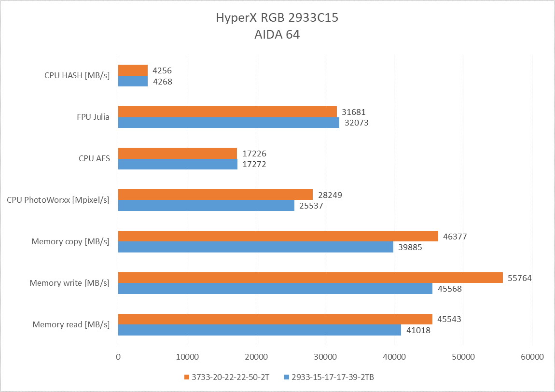The width and height of the screenshot is (555, 392).
Task: Select the orange CPU AES bar
Action: click(x=177, y=153)
